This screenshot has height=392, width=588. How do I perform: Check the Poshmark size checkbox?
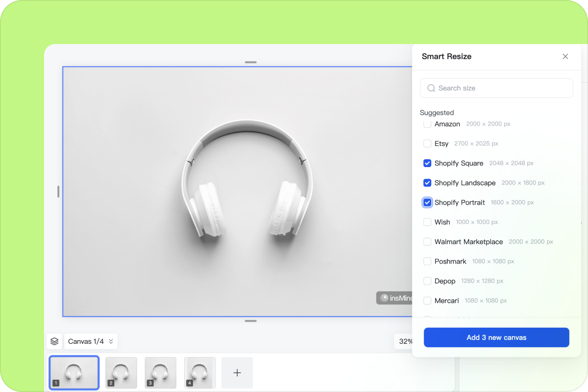point(427,261)
